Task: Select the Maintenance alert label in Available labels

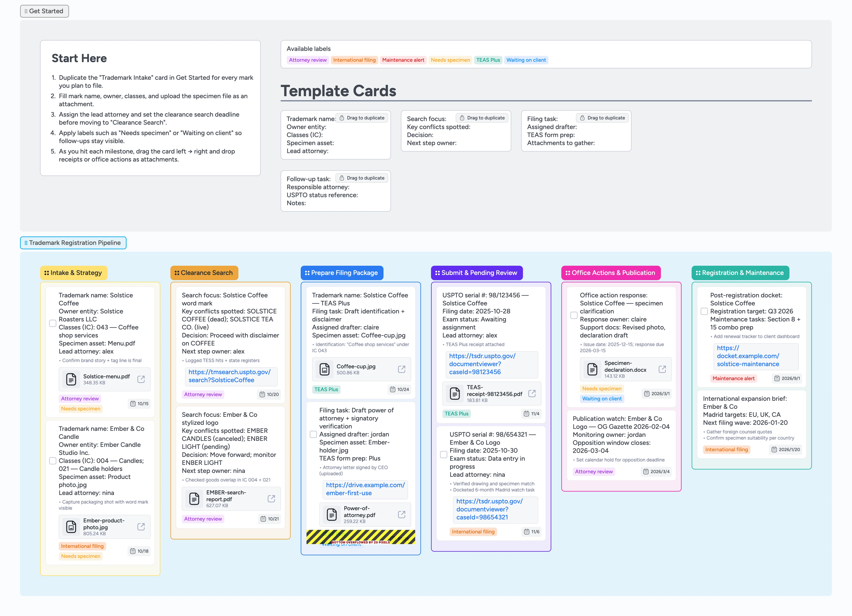Action: [x=403, y=60]
